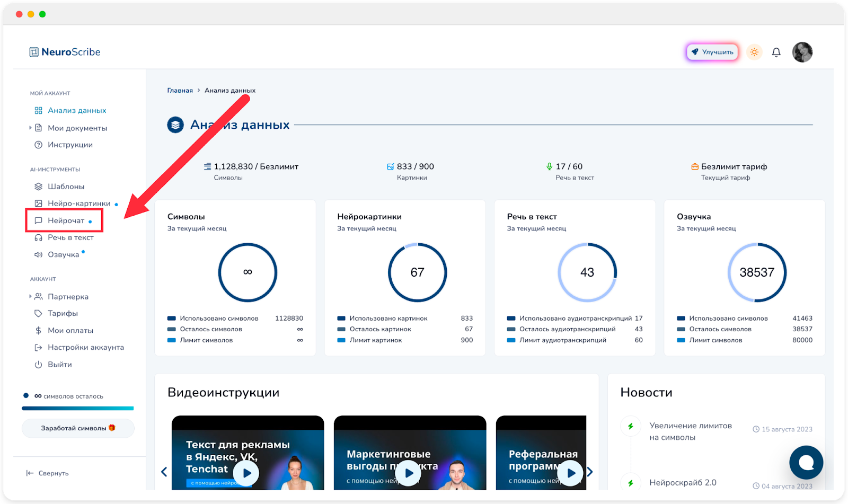848x504 pixels.
Task: Click the Речь в текст headphones icon
Action: tap(38, 237)
